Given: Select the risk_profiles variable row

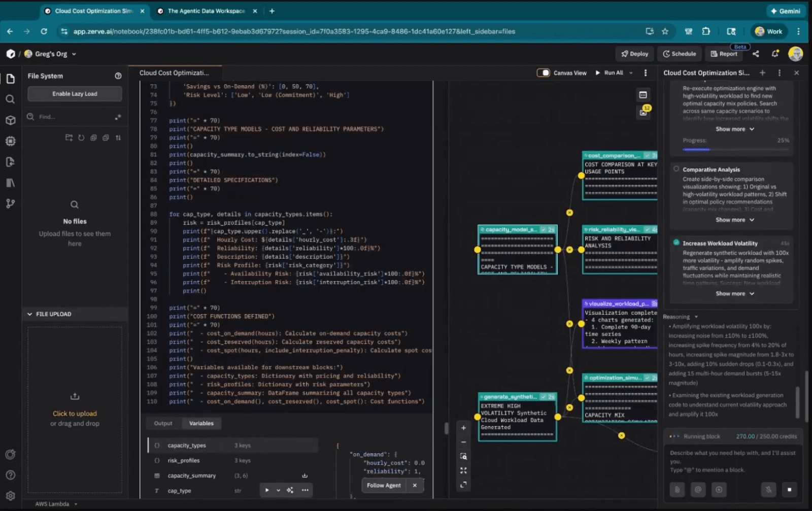Looking at the screenshot, I should tap(233, 460).
